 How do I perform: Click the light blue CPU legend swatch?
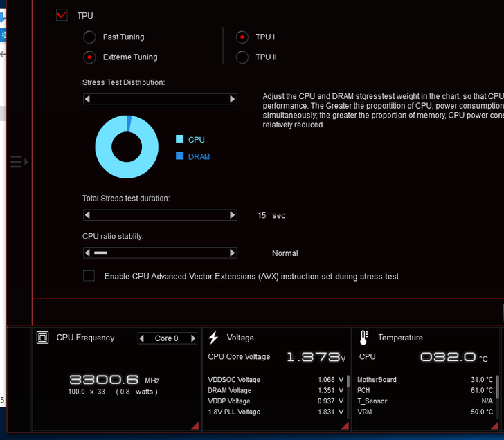click(x=180, y=139)
